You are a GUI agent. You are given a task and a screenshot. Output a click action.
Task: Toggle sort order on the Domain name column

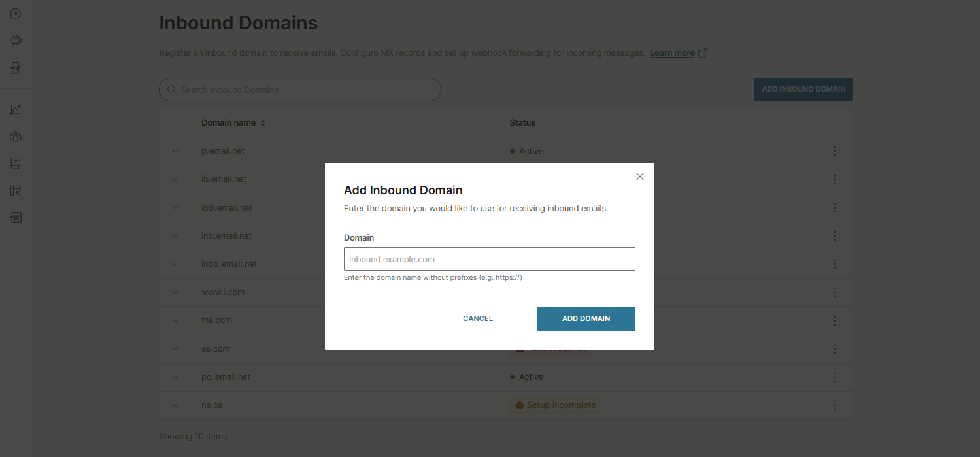pos(262,122)
